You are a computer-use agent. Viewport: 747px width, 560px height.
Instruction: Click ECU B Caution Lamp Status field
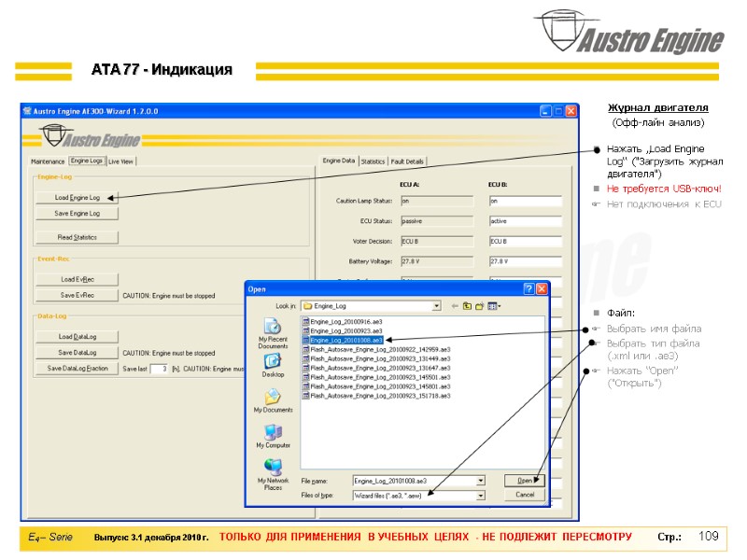pos(526,201)
